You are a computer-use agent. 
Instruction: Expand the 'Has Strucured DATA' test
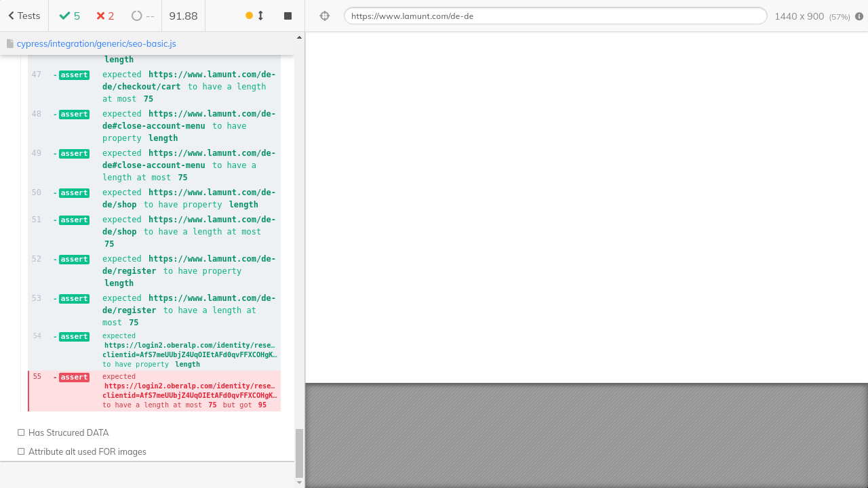coord(68,432)
